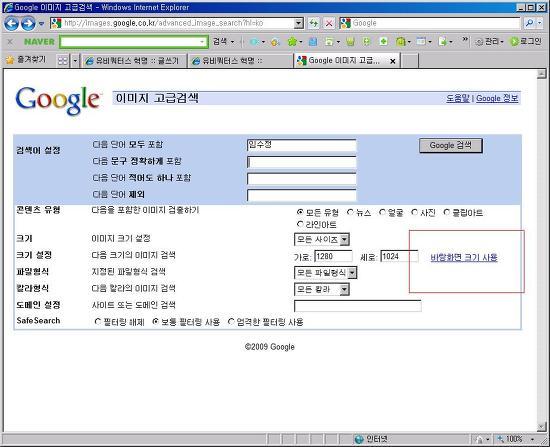
Task: Click the 바탕화면 크기 사용 link
Action: tap(464, 258)
